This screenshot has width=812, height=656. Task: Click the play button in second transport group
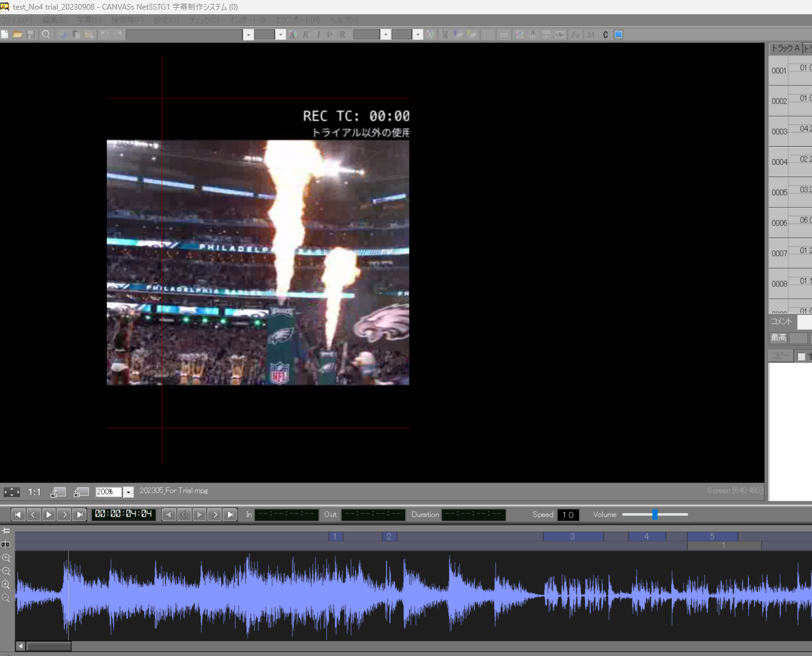(x=199, y=514)
